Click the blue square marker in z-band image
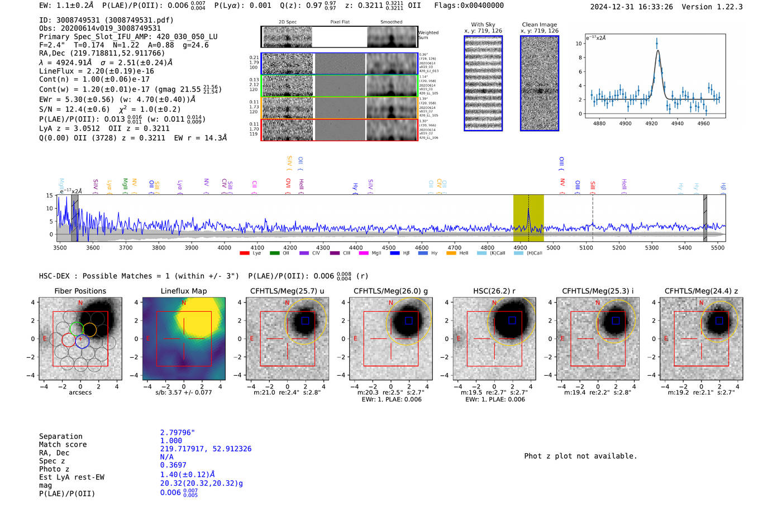 (x=719, y=320)
